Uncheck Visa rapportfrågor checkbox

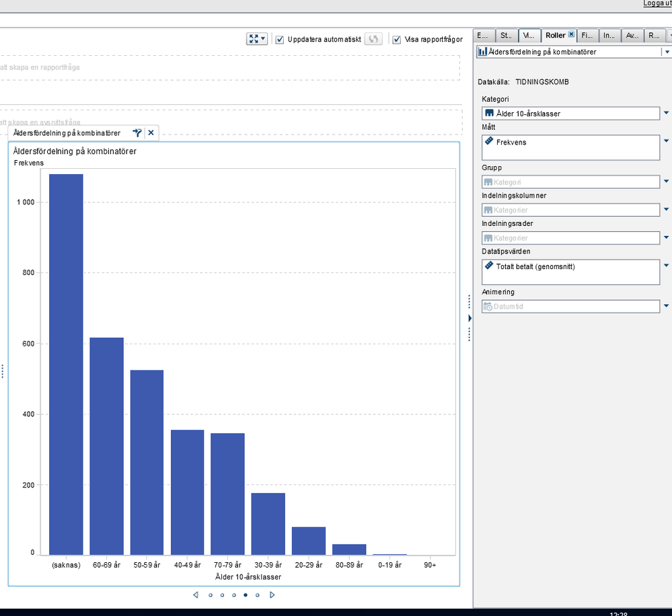tap(397, 40)
